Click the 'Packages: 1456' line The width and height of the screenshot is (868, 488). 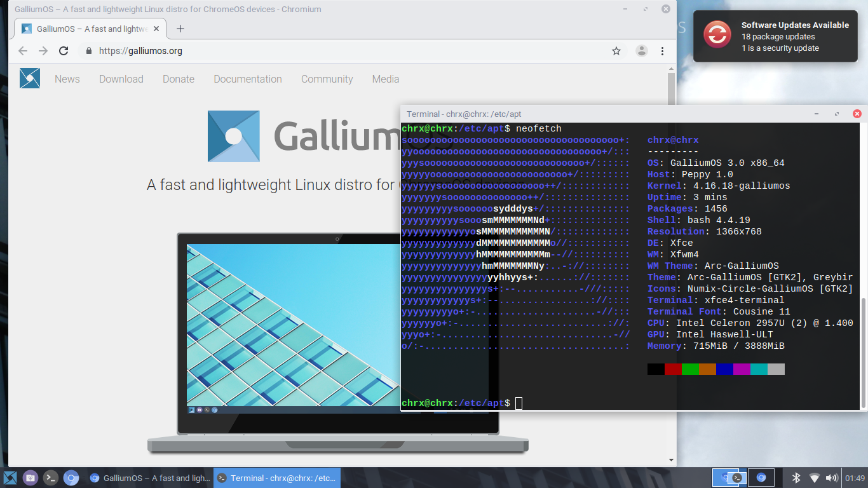pyautogui.click(x=688, y=208)
